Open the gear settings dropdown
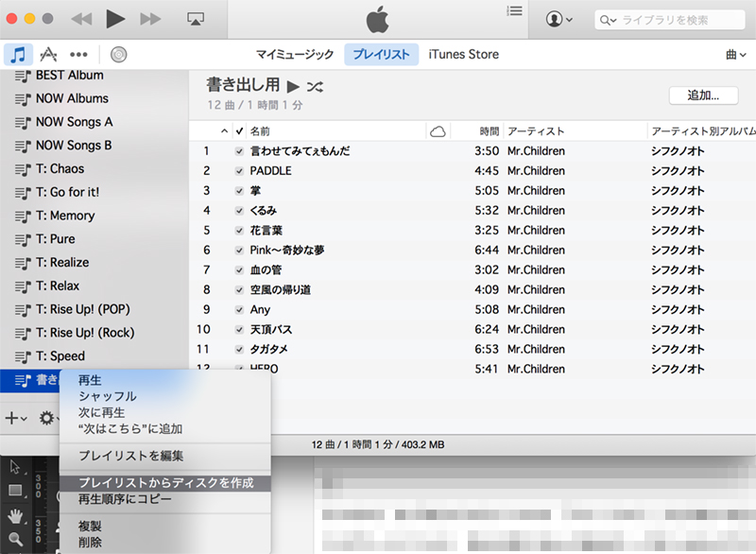 pos(49,418)
